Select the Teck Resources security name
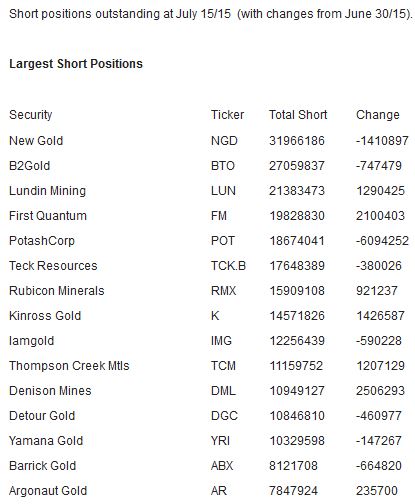The width and height of the screenshot is (415, 504). 53,266
